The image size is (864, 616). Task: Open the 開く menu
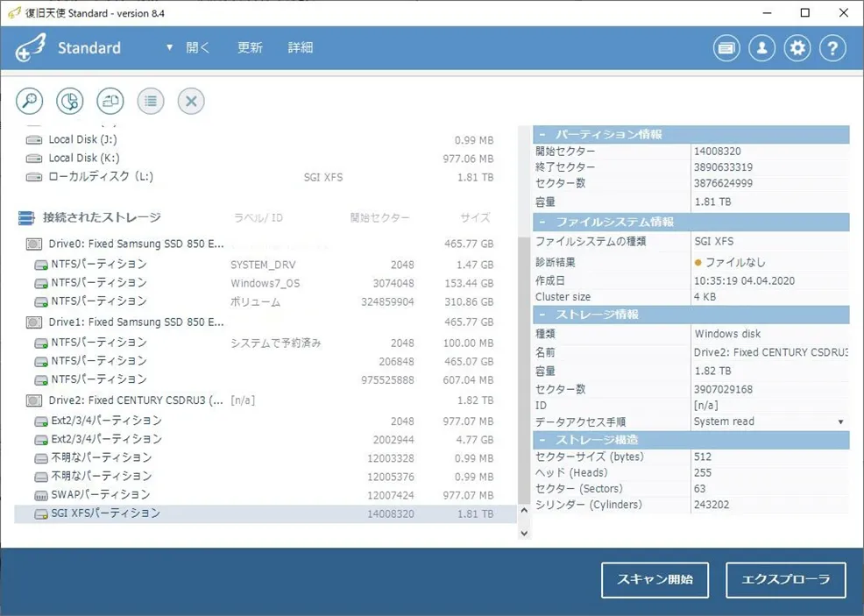198,48
